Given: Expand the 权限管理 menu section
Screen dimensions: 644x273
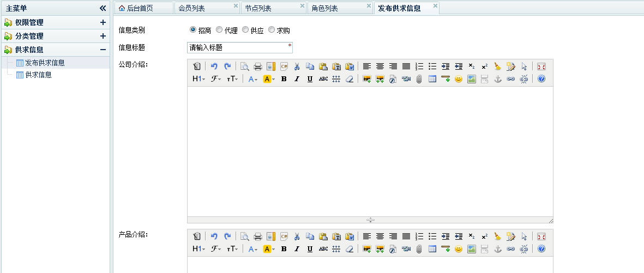Looking at the screenshot, I should [103, 23].
